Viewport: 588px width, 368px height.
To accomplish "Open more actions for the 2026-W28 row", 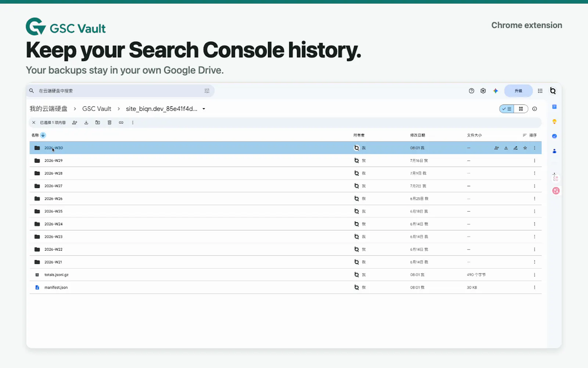I will (535, 173).
